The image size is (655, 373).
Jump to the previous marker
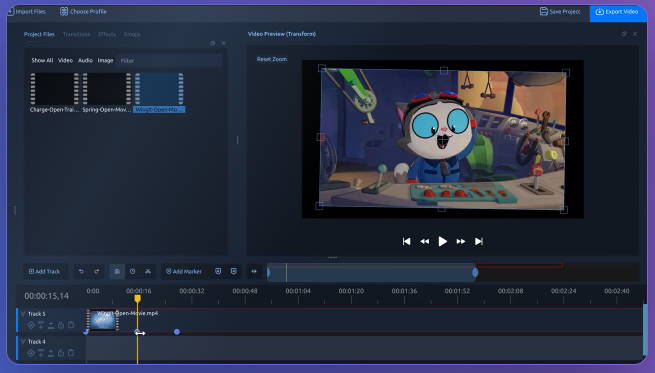(x=218, y=272)
